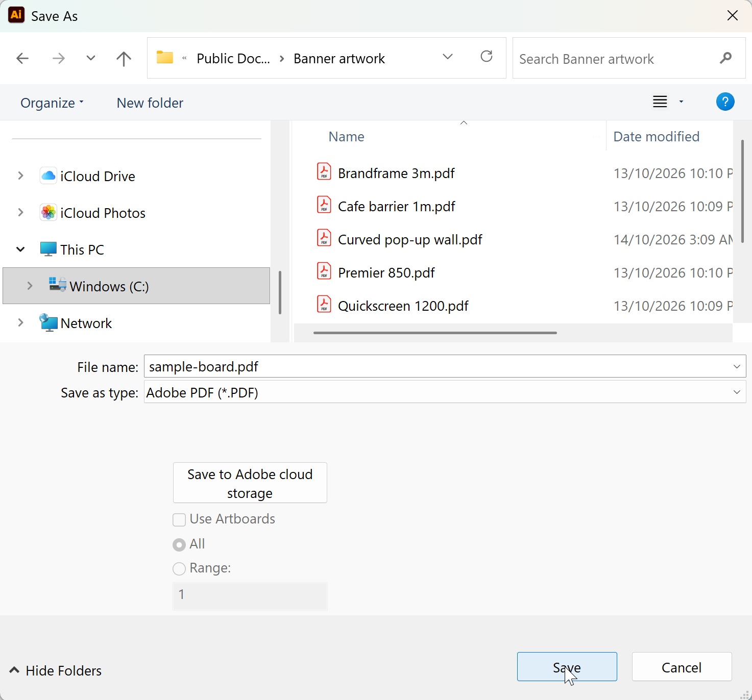Sort files by Name column

[x=347, y=137]
